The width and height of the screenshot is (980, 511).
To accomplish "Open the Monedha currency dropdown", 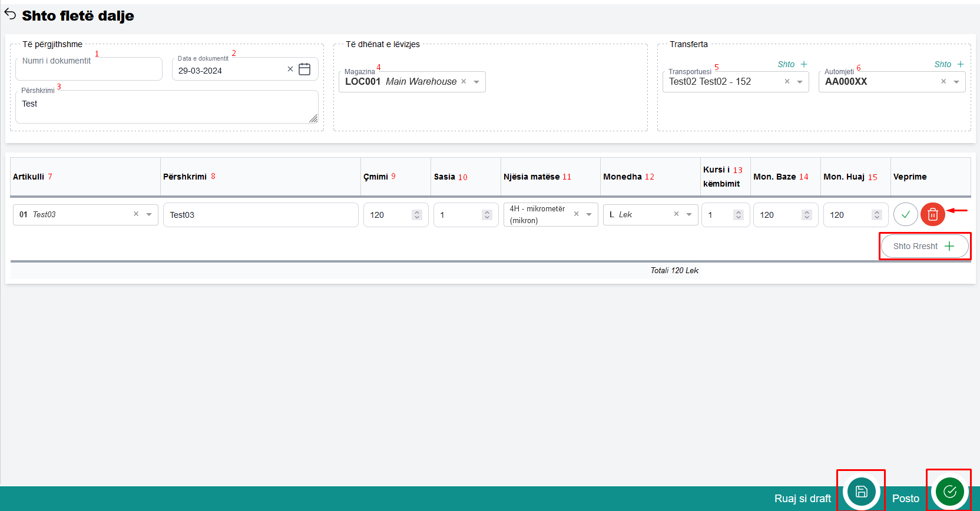I will [689, 214].
